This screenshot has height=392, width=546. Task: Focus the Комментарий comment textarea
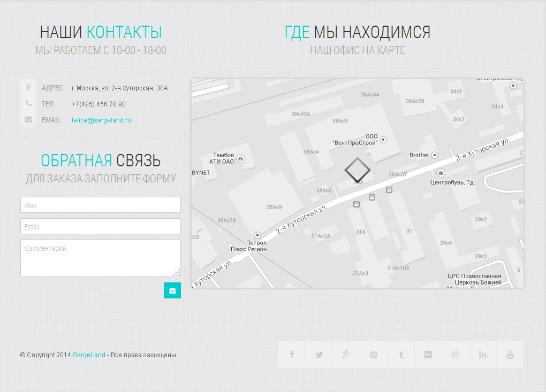[x=101, y=258]
